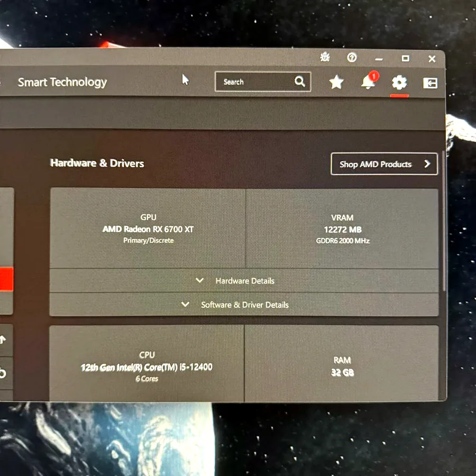Open favorites star icon
Viewport: 476px width, 476px height.
point(336,82)
